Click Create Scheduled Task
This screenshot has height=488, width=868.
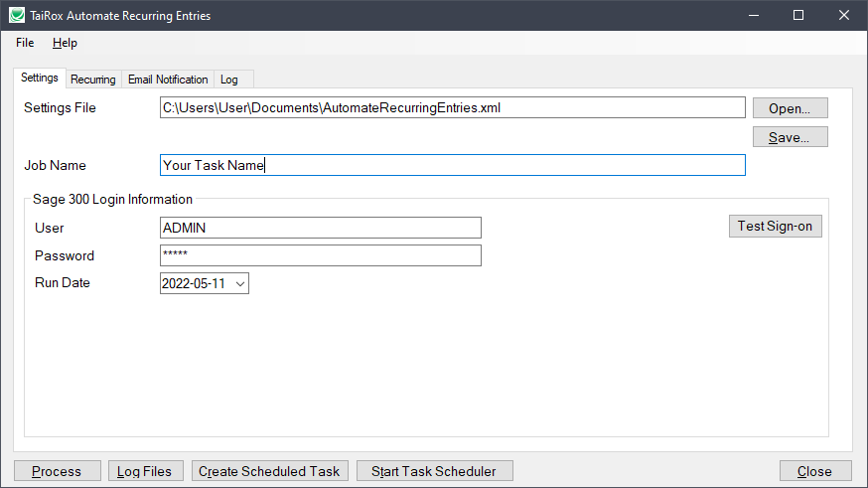(269, 471)
